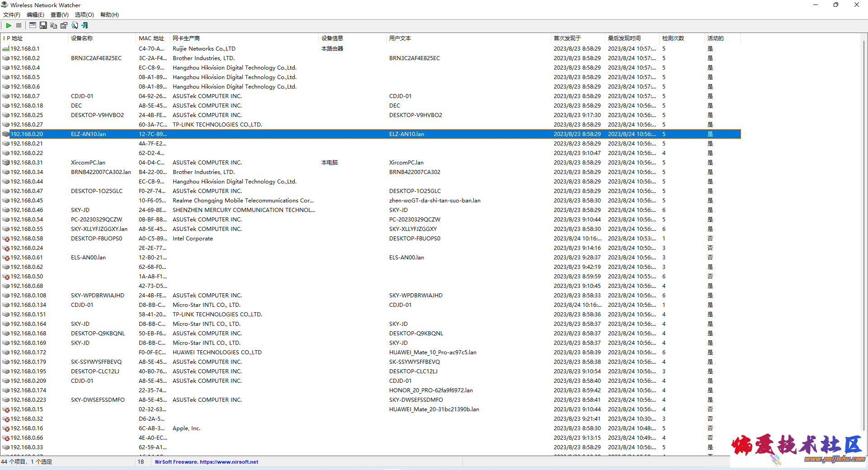This screenshot has height=470, width=868.
Task: Start scanning with the green play icon
Action: (x=9, y=25)
